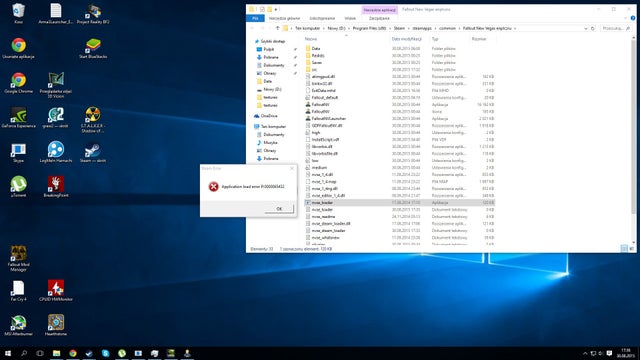
Task: Open LogMeIn Hamachi desktop shortcut
Action: (56, 152)
